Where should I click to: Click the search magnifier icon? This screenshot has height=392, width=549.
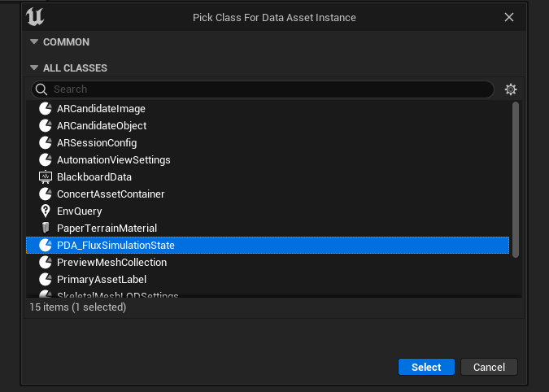(x=42, y=89)
